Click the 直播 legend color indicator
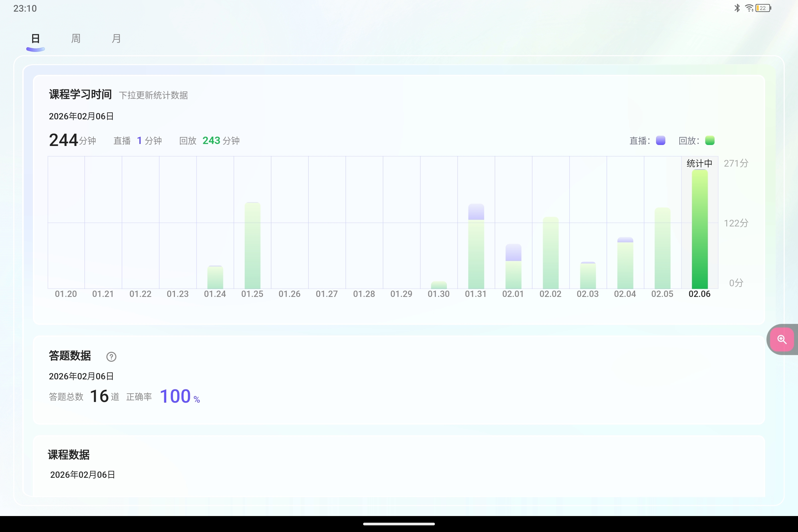This screenshot has height=532, width=798. point(660,140)
